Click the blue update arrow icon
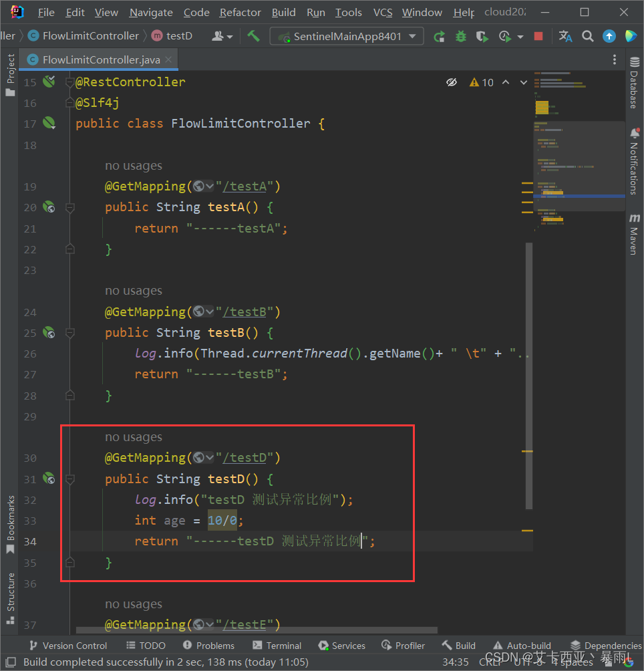 tap(609, 36)
